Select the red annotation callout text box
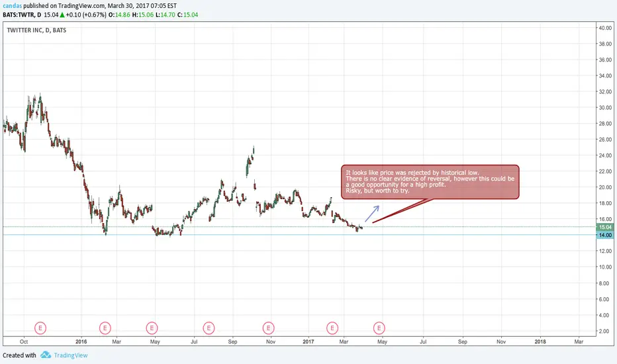The height and width of the screenshot is (364, 617). tap(430, 182)
